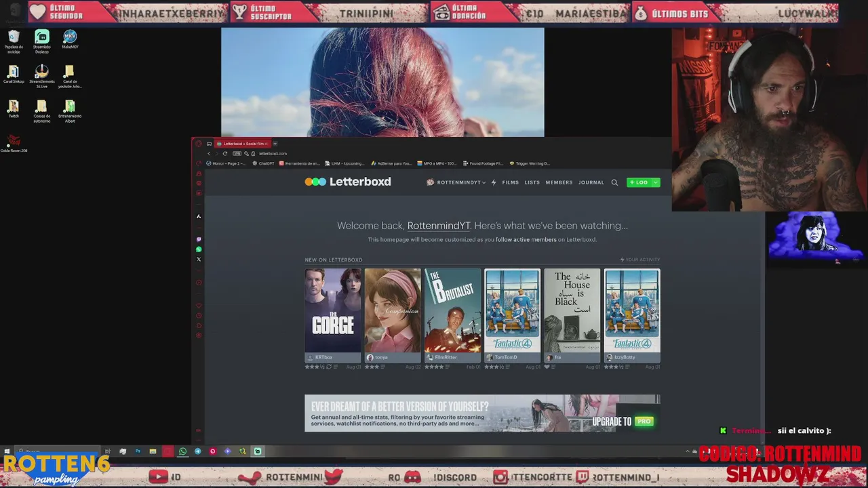This screenshot has width=868, height=488.
Task: Open browser settings gear in sidebar
Action: click(199, 335)
